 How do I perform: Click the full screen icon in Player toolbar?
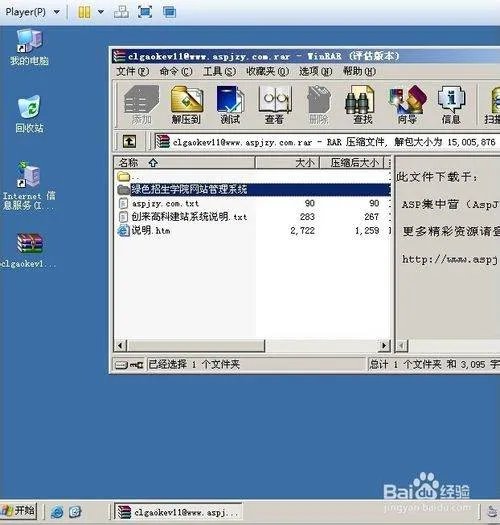tap(145, 12)
